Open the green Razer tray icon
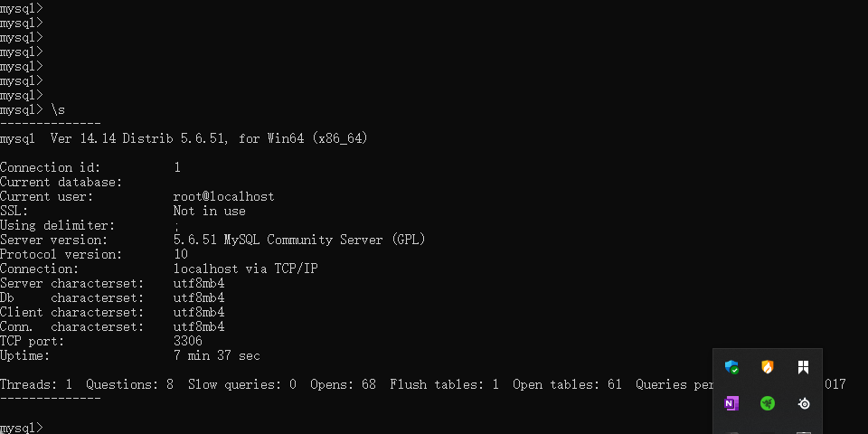This screenshot has width=868, height=434. [x=768, y=403]
